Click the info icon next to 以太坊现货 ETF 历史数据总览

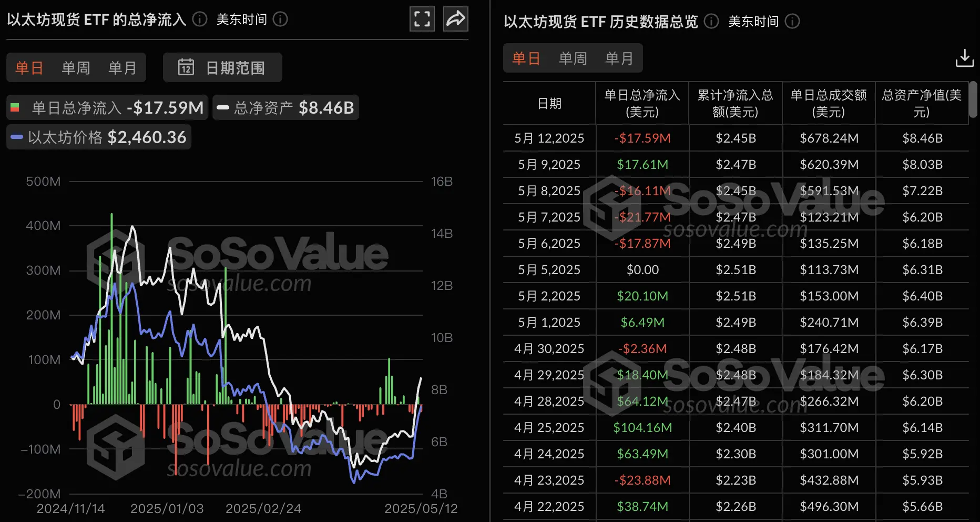(711, 22)
